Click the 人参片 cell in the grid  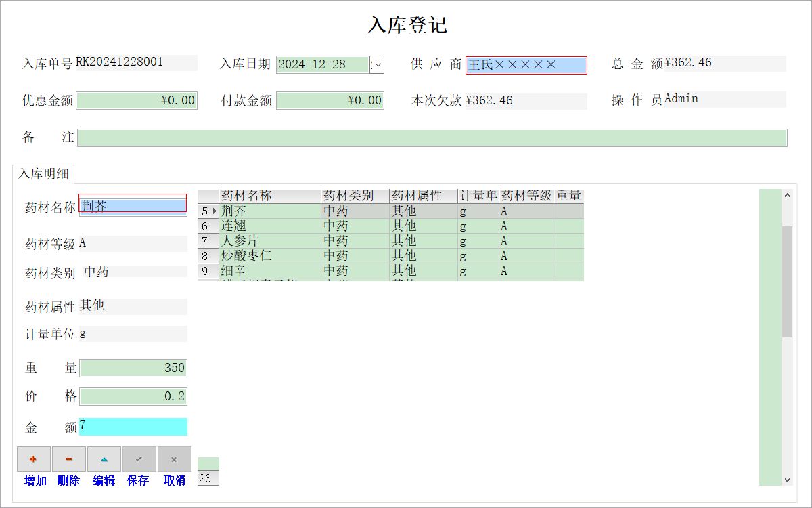[270, 240]
